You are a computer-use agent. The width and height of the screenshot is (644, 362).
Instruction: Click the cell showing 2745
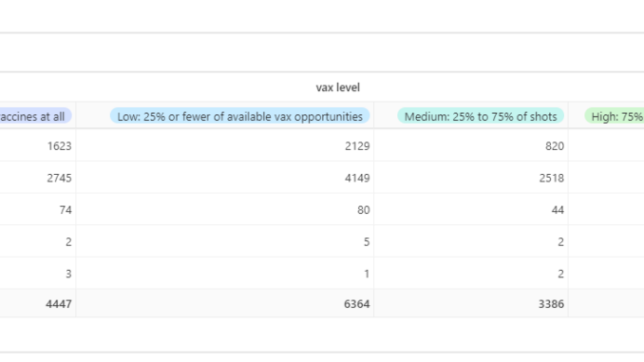37,178
